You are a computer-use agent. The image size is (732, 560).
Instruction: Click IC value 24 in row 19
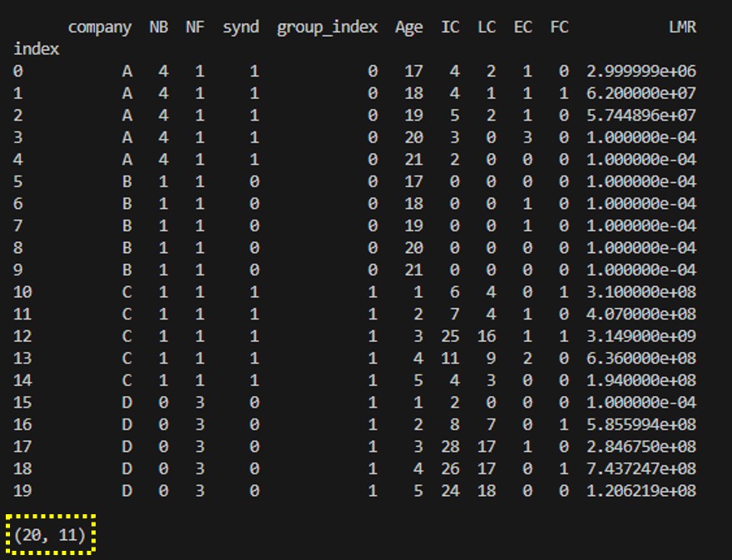[451, 491]
